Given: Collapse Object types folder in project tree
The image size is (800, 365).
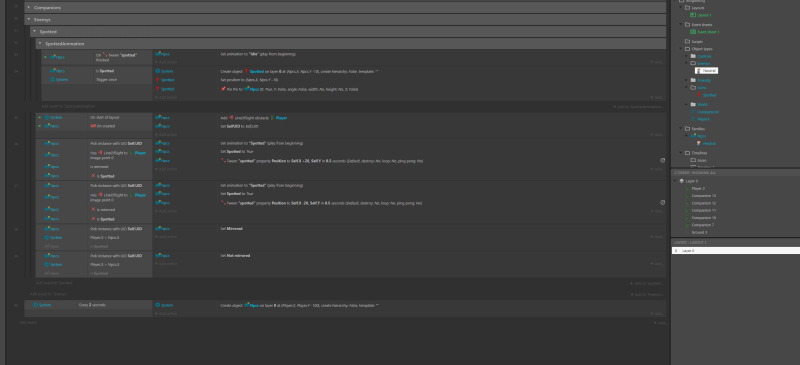Looking at the screenshot, I should [x=681, y=48].
